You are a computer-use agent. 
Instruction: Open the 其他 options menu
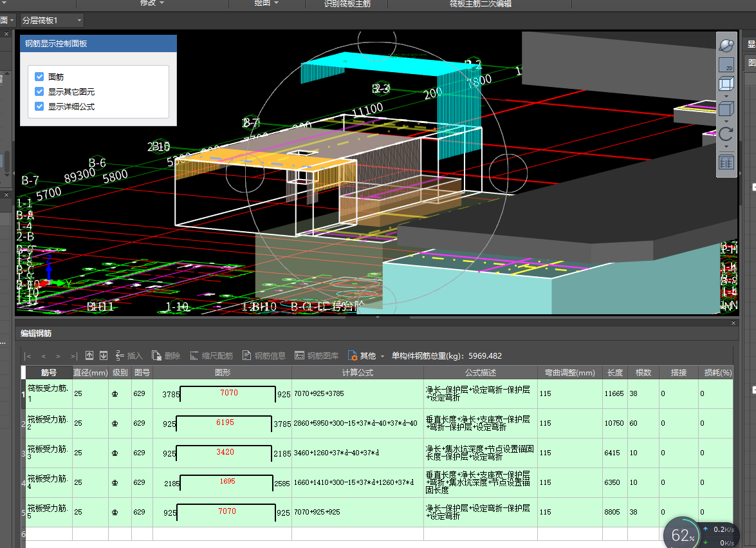pos(366,355)
